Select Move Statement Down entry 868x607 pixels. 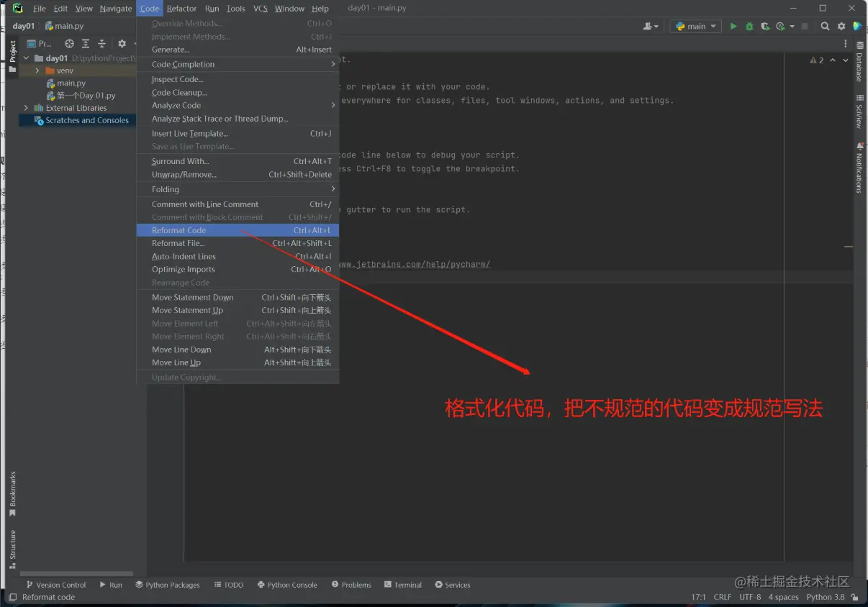(x=238, y=297)
